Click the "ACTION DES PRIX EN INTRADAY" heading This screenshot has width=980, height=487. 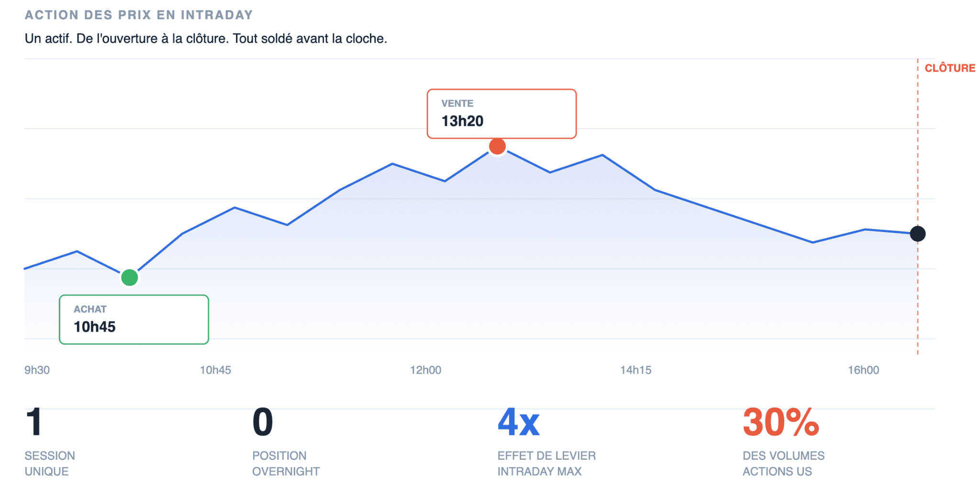point(139,15)
